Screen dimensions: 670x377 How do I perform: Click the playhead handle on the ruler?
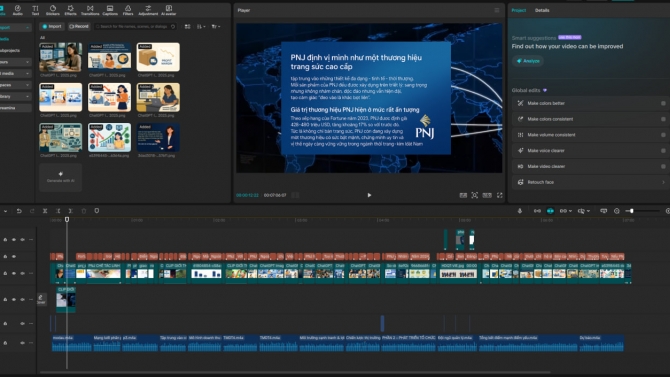[x=67, y=219]
